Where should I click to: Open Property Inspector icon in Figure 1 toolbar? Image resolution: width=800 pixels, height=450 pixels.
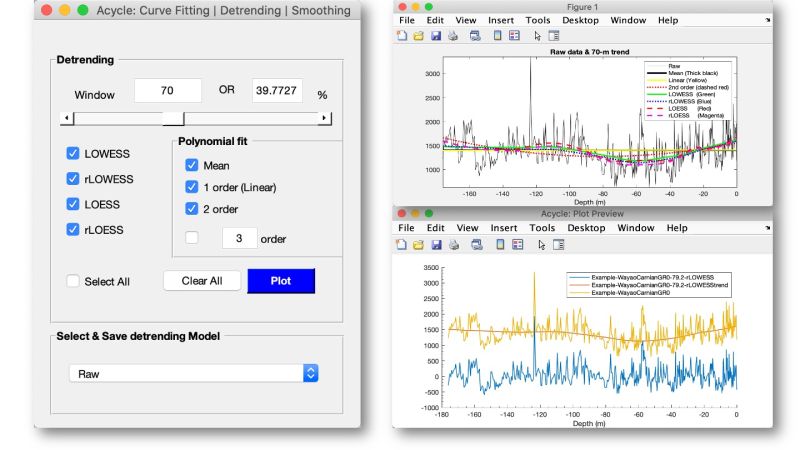[x=554, y=36]
